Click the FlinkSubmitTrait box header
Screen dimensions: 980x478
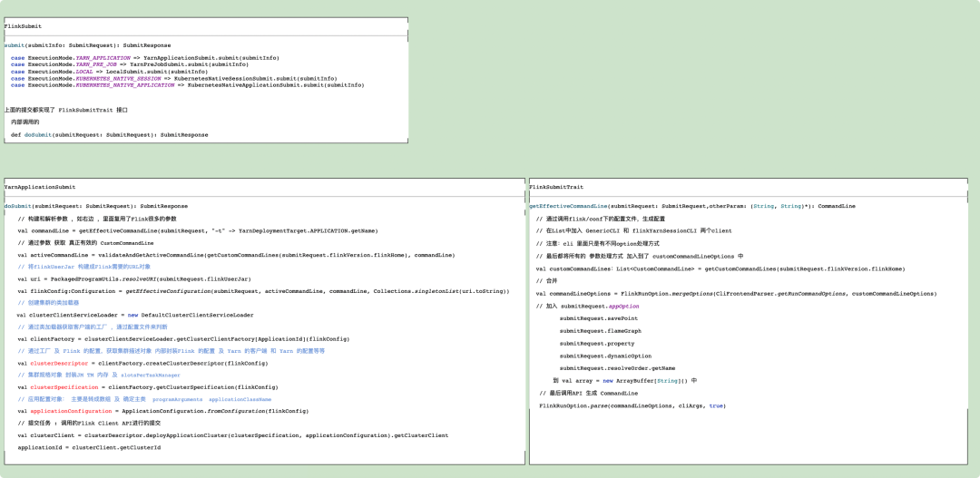[x=556, y=187]
